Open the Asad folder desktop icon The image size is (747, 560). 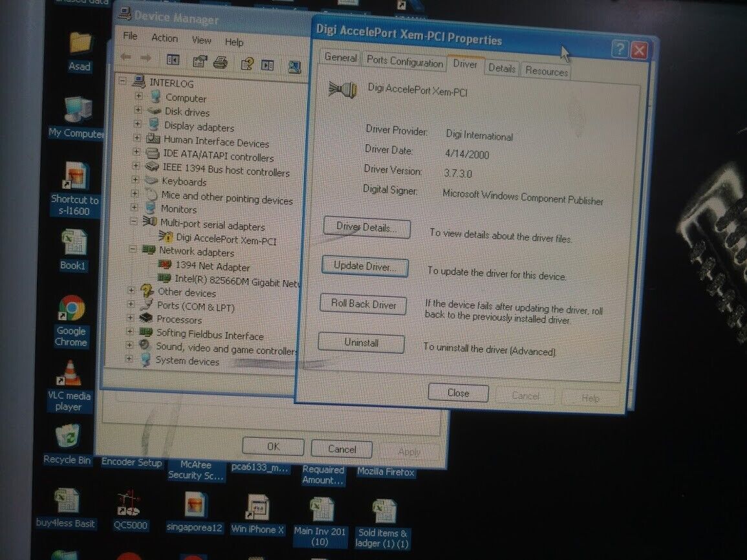coord(80,50)
